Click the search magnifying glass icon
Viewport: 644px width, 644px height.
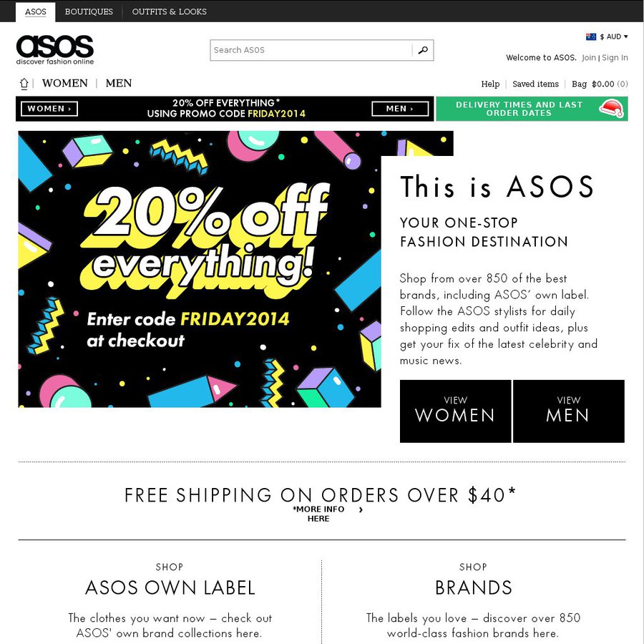click(x=422, y=50)
